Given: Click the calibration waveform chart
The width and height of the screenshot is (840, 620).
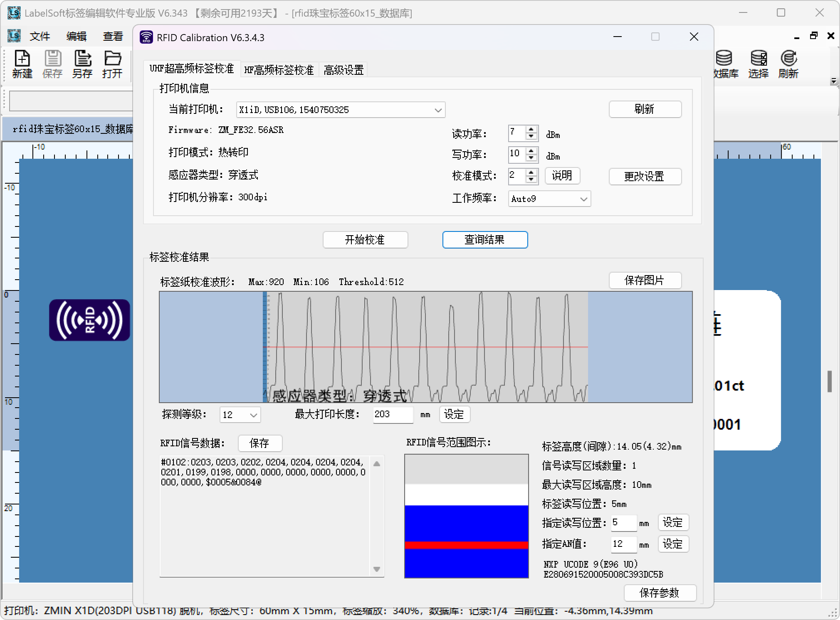Looking at the screenshot, I should [425, 347].
